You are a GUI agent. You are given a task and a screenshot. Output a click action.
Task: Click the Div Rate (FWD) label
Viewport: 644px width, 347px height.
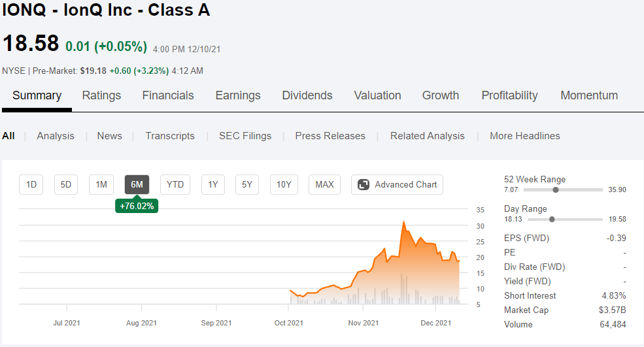(535, 267)
